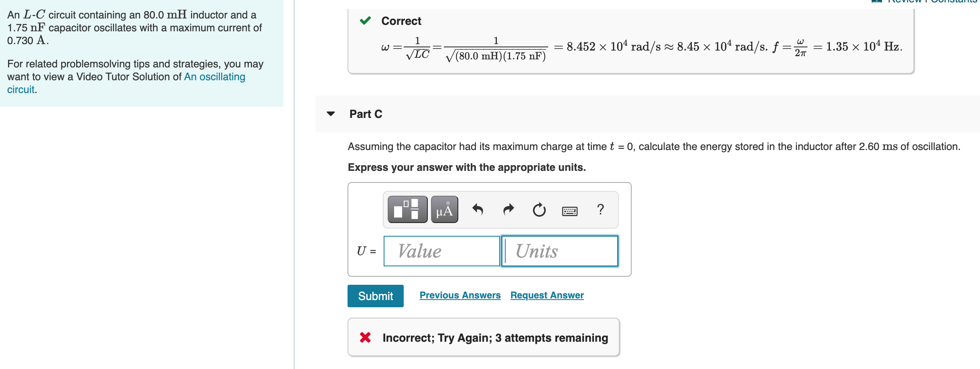Open the Constants panel

click(954, 2)
